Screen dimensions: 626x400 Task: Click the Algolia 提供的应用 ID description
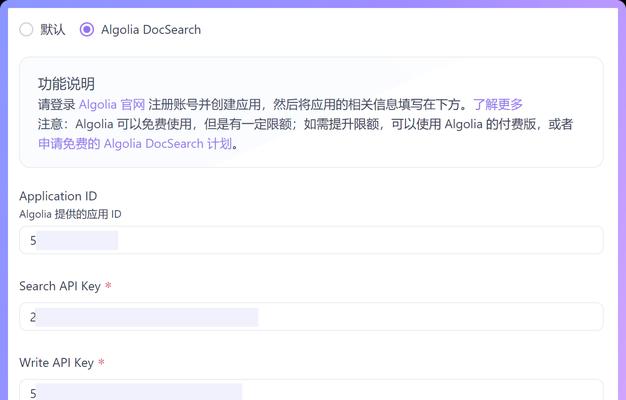click(70, 214)
